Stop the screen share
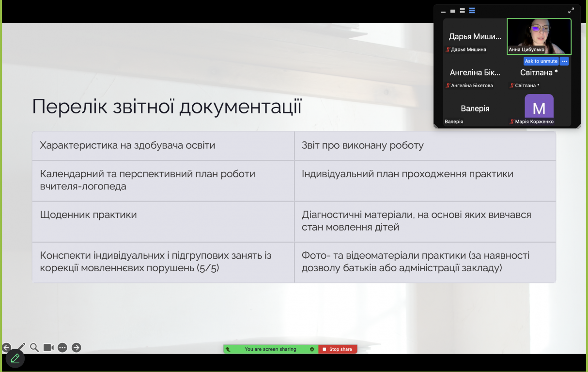Image resolution: width=588 pixels, height=372 pixels. (x=338, y=349)
